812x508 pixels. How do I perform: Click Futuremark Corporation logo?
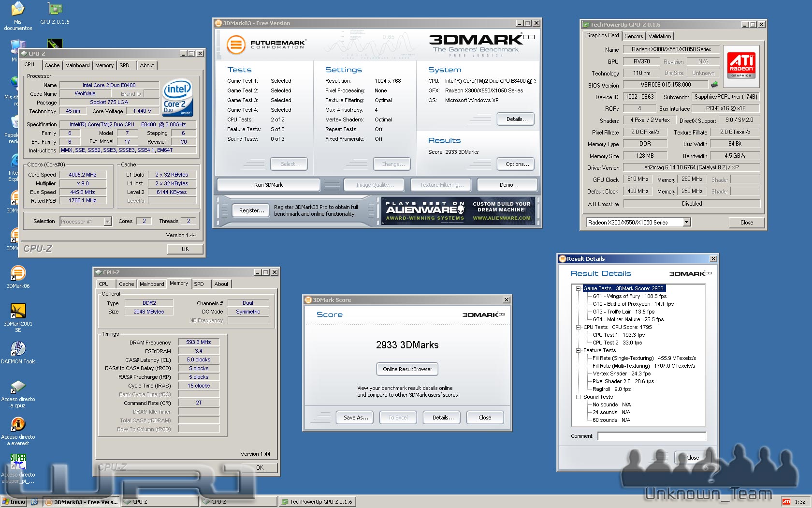point(266,45)
